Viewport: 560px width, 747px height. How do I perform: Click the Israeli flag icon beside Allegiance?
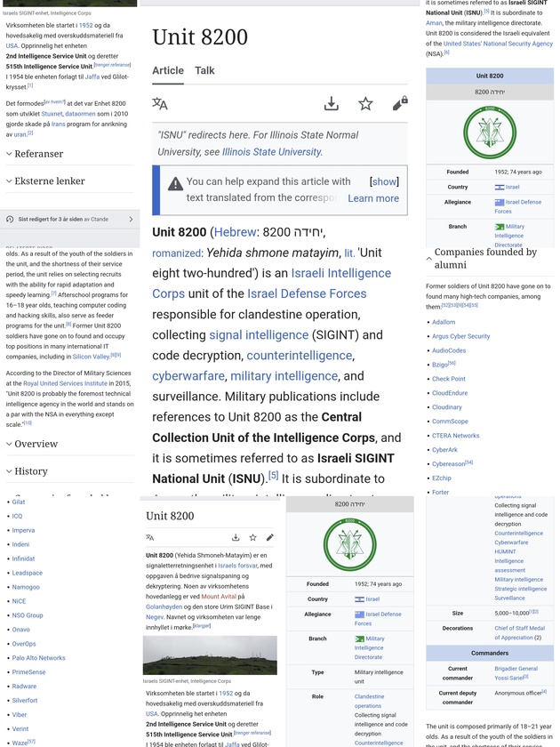click(500, 203)
